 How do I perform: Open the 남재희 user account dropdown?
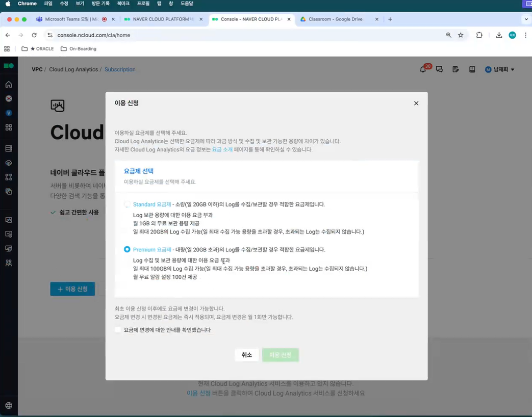tap(500, 69)
